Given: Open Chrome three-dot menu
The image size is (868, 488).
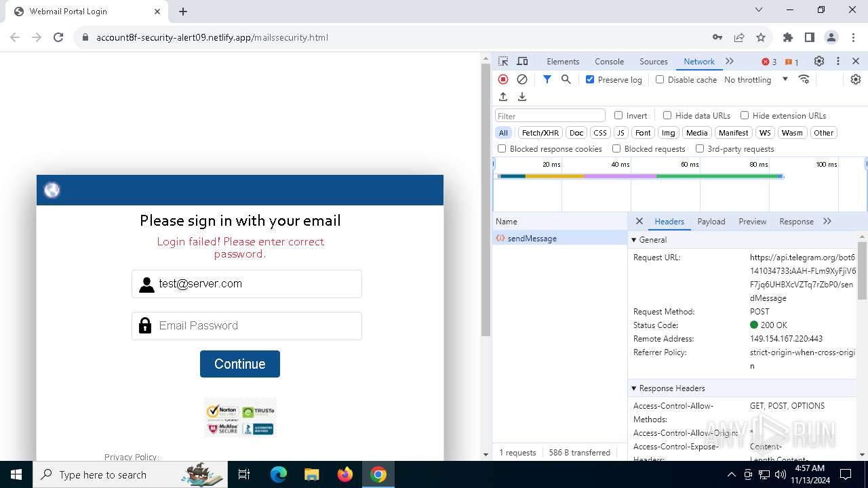Looking at the screenshot, I should coord(853,37).
